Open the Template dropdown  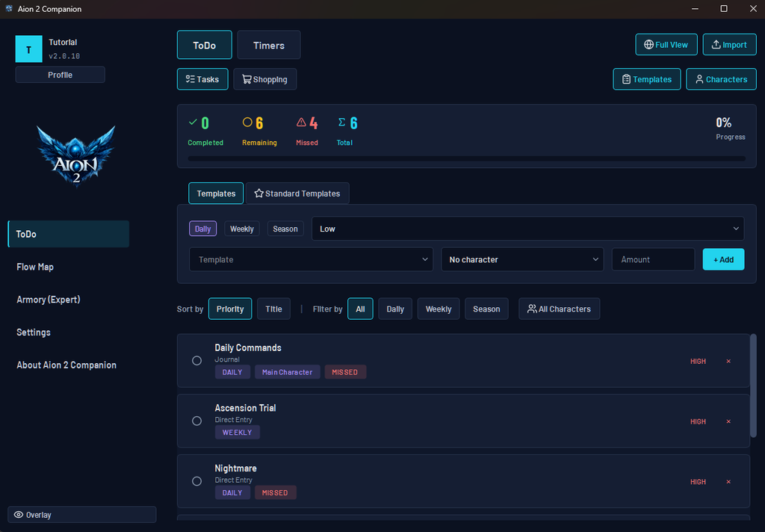(312, 259)
